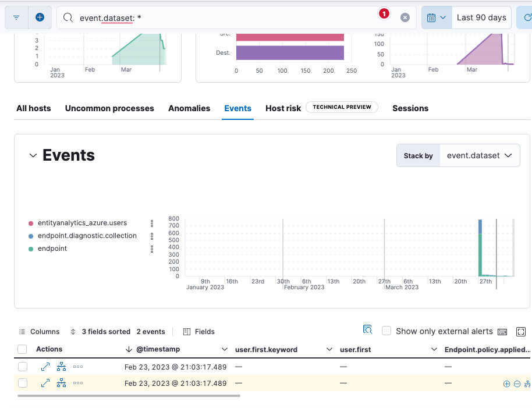Enter full screen using the expand icon

click(521, 331)
